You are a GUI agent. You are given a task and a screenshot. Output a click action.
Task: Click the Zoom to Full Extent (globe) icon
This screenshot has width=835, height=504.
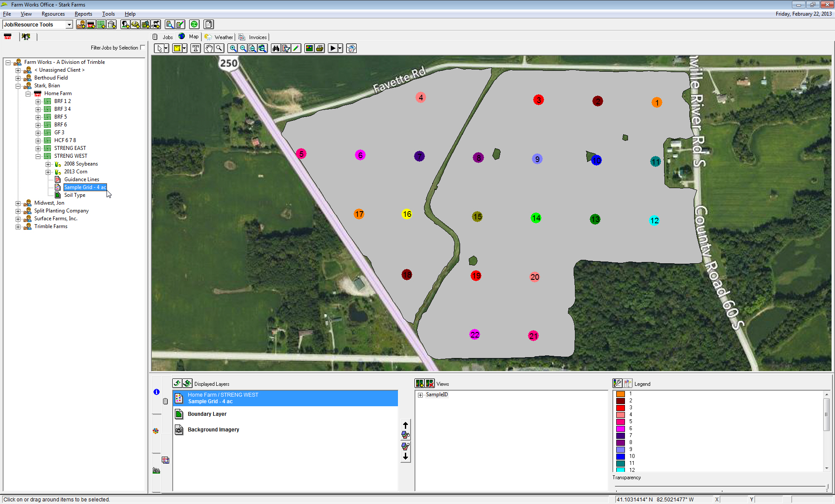click(x=263, y=48)
